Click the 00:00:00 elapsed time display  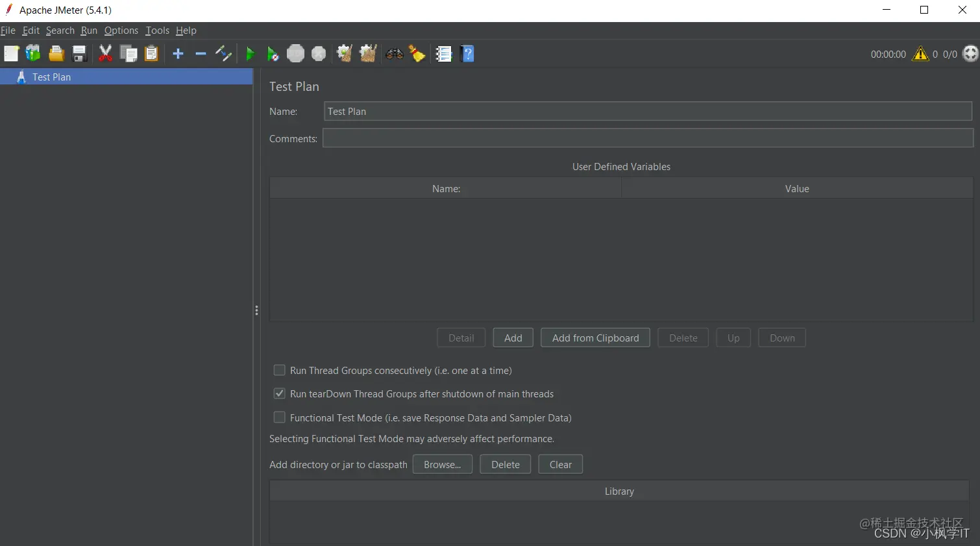888,54
